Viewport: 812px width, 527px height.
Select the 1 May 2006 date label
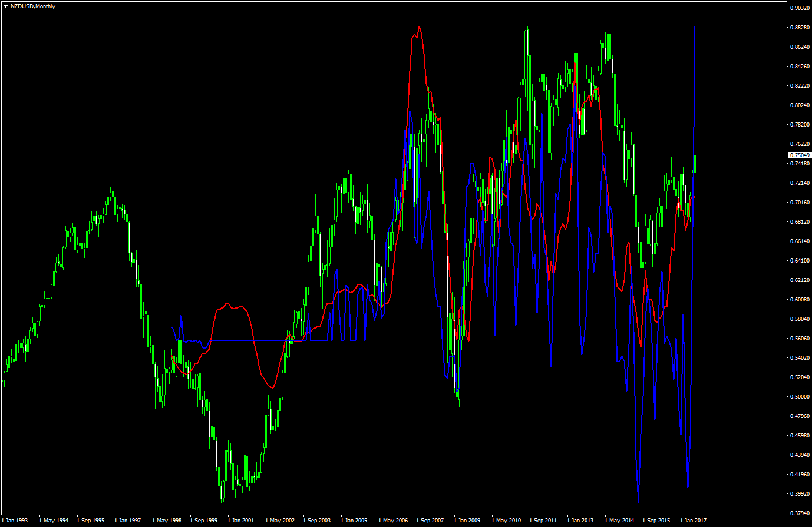(393, 521)
